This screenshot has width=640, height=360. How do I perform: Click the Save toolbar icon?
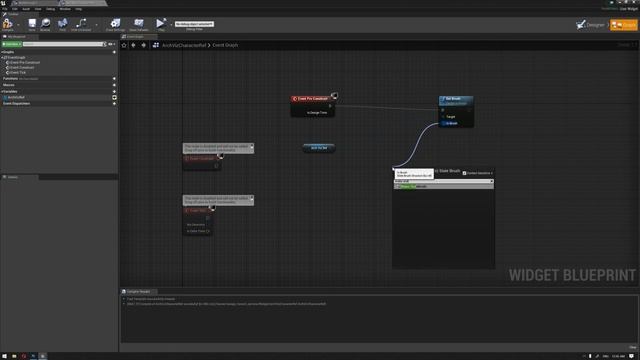(x=32, y=24)
